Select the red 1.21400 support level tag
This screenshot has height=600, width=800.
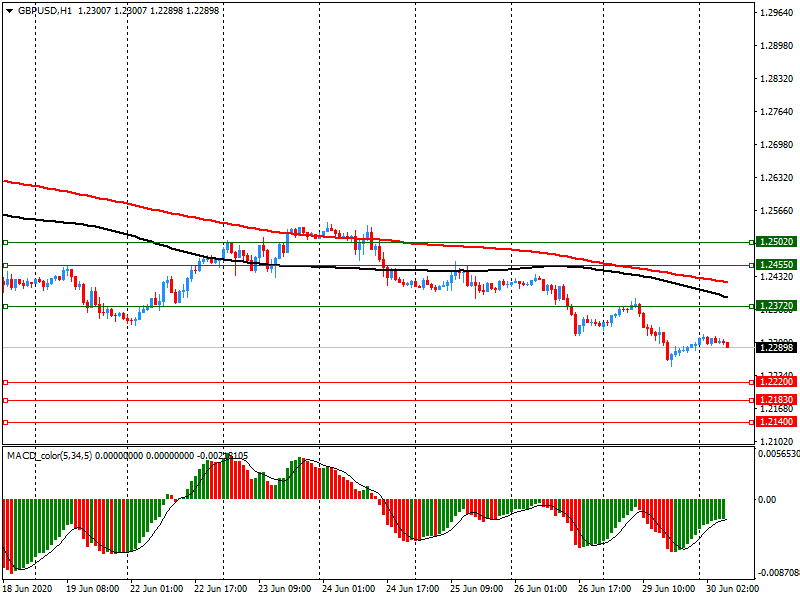[776, 422]
